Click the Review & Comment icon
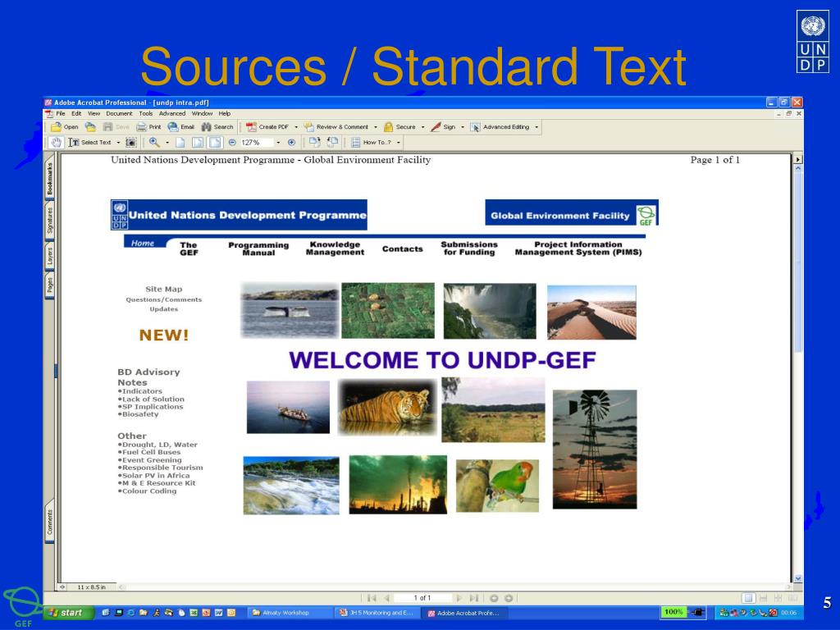 point(308,127)
